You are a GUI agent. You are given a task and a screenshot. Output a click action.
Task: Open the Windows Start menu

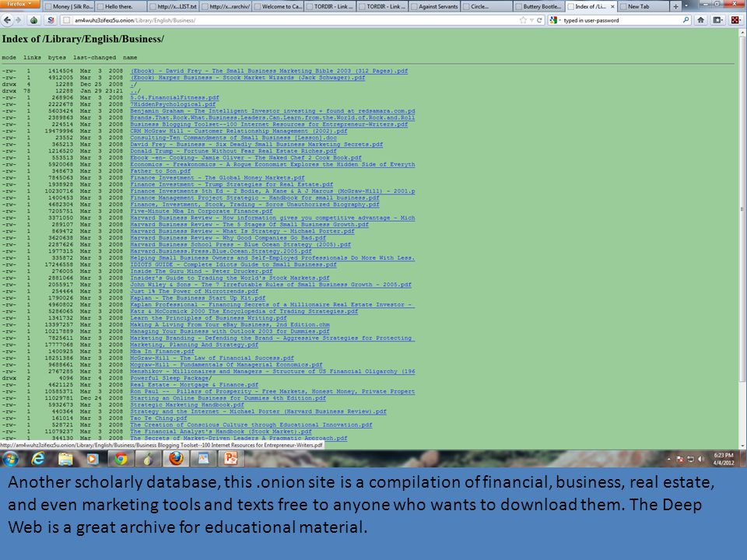pyautogui.click(x=11, y=459)
